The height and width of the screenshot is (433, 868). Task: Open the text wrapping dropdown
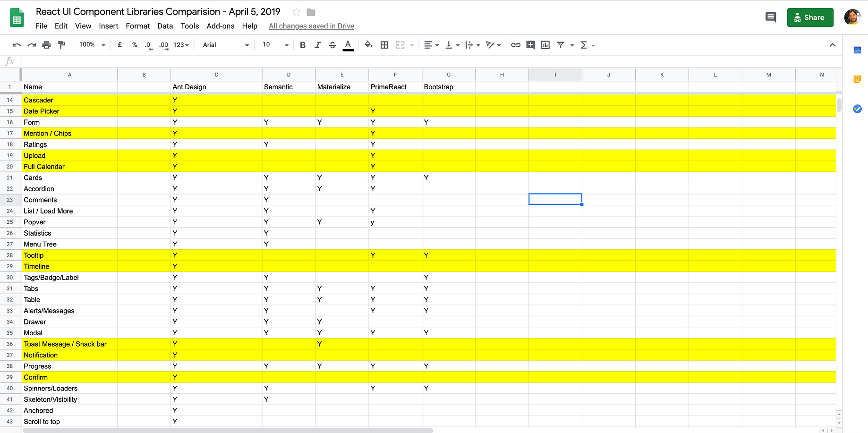tap(473, 45)
